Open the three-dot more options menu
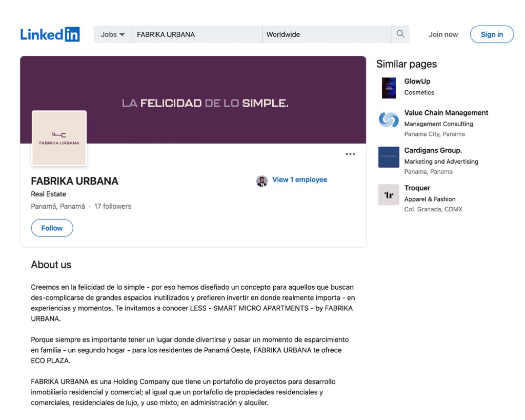The image size is (525, 420). click(350, 154)
